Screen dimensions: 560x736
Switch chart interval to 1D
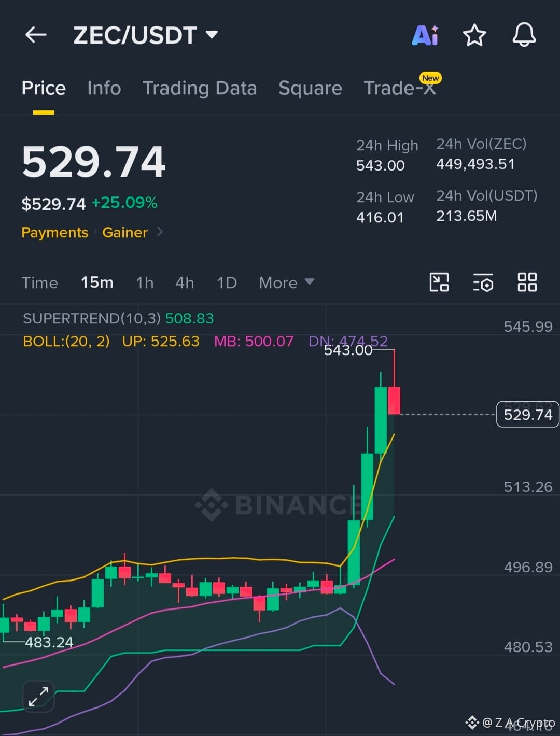click(x=227, y=282)
